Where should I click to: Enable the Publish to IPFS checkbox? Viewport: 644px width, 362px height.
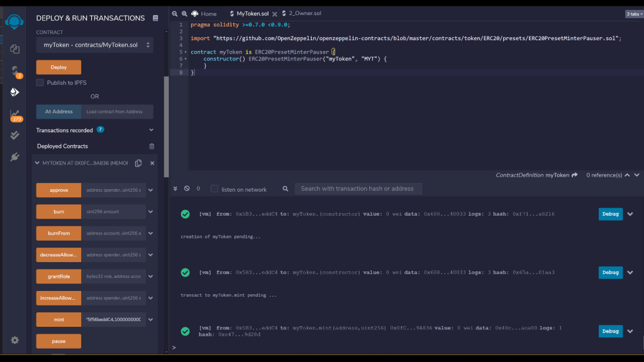(40, 82)
